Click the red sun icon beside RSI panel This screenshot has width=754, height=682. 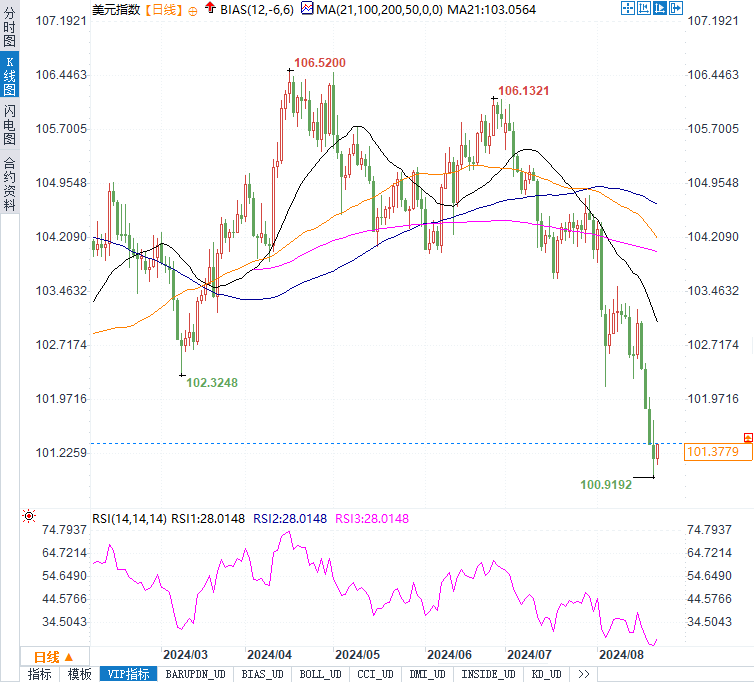[x=29, y=516]
